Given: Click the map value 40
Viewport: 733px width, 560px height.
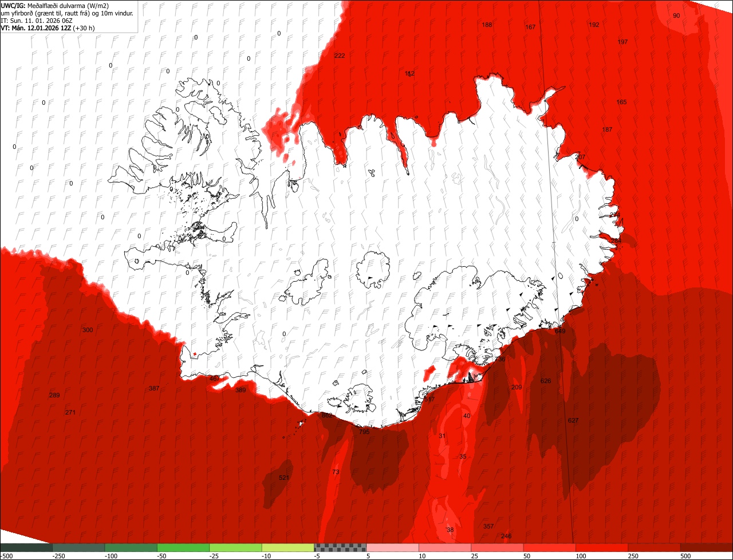Looking at the screenshot, I should click(x=467, y=416).
